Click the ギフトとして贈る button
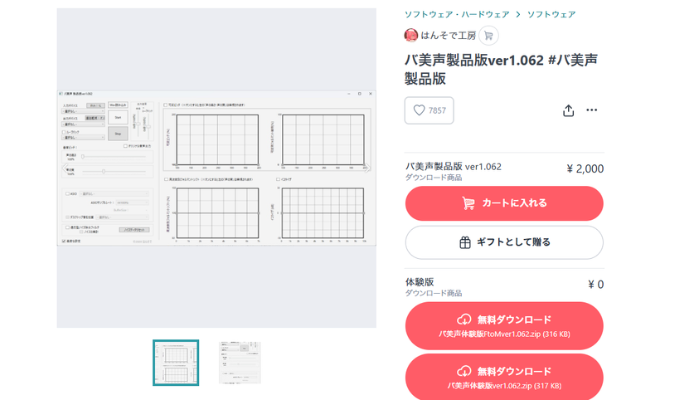This screenshot has width=700, height=400. point(504,242)
